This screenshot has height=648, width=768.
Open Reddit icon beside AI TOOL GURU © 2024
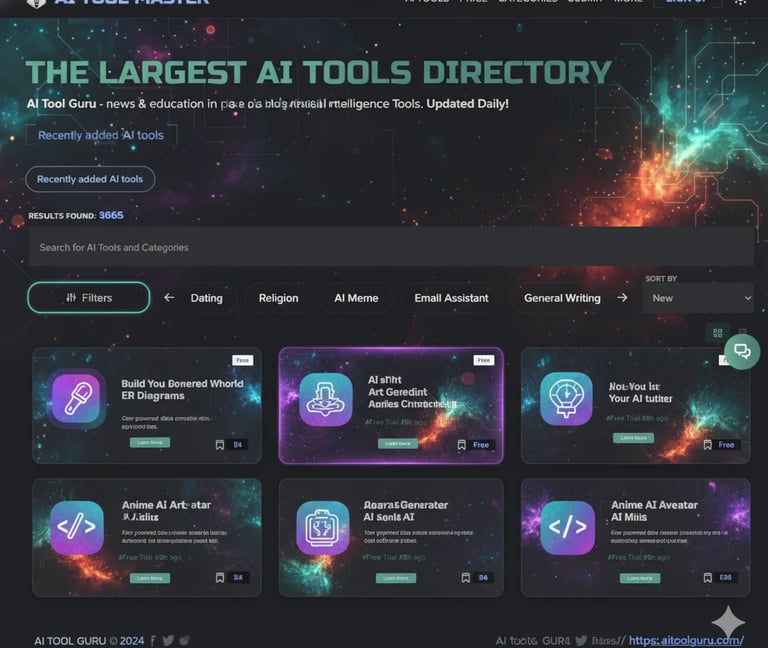(184, 641)
